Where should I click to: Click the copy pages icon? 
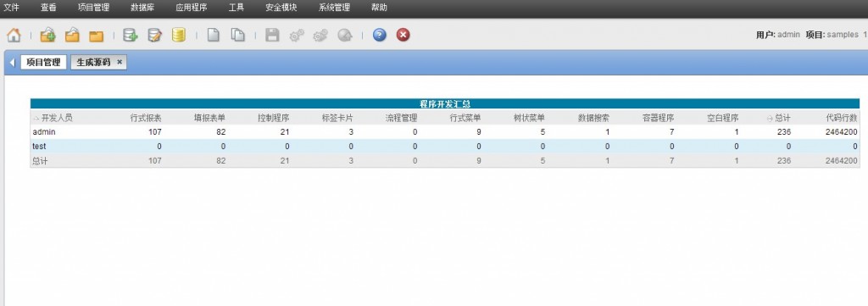(x=237, y=35)
